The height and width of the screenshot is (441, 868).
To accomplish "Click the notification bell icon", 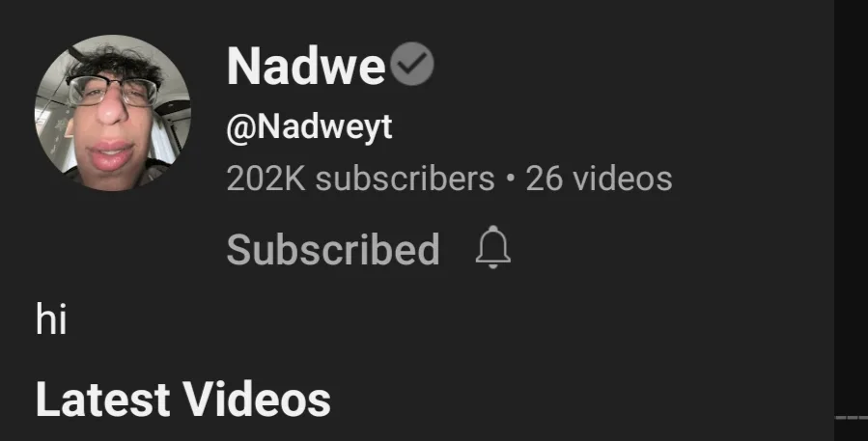I will [x=492, y=247].
